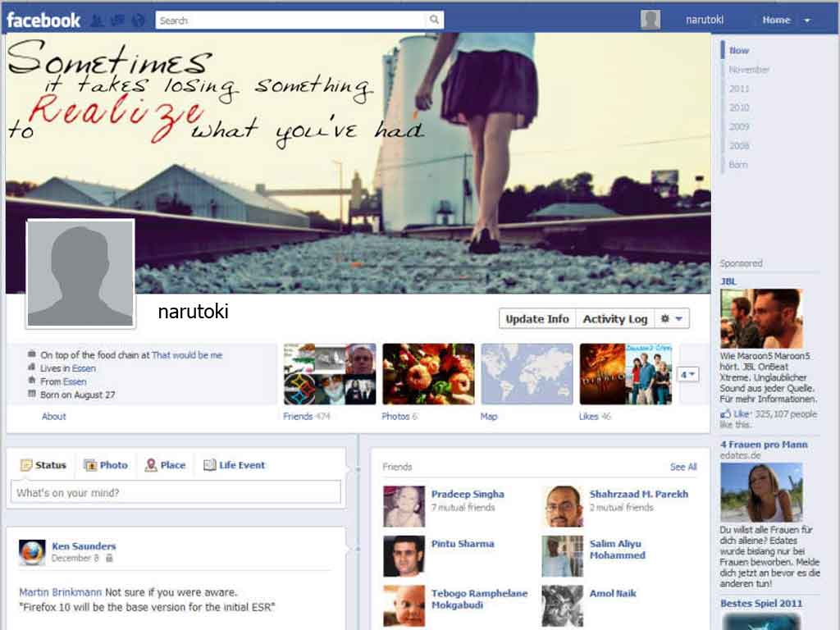Viewport: 840px width, 630px height.
Task: Open the gear settings dropdown on profile
Action: tap(672, 319)
